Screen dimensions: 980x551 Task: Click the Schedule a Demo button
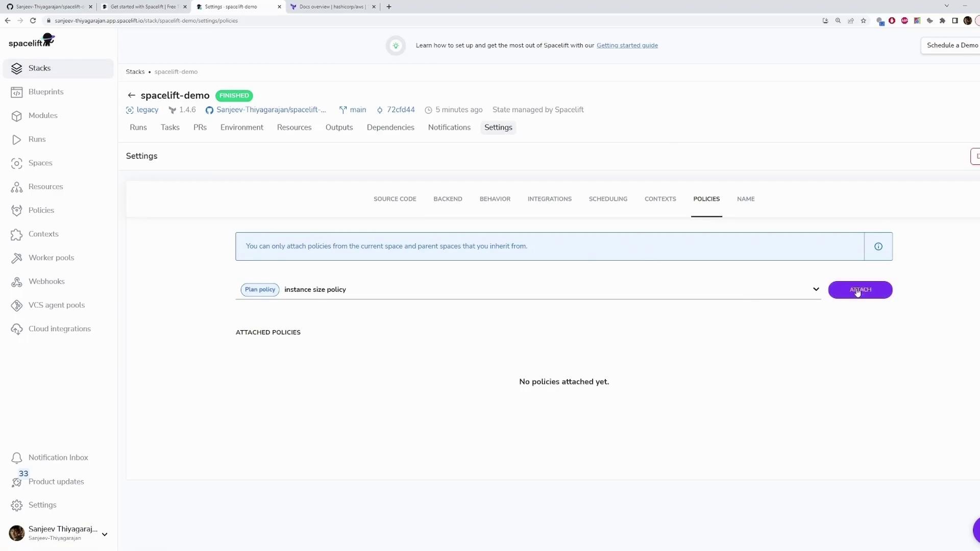952,45
